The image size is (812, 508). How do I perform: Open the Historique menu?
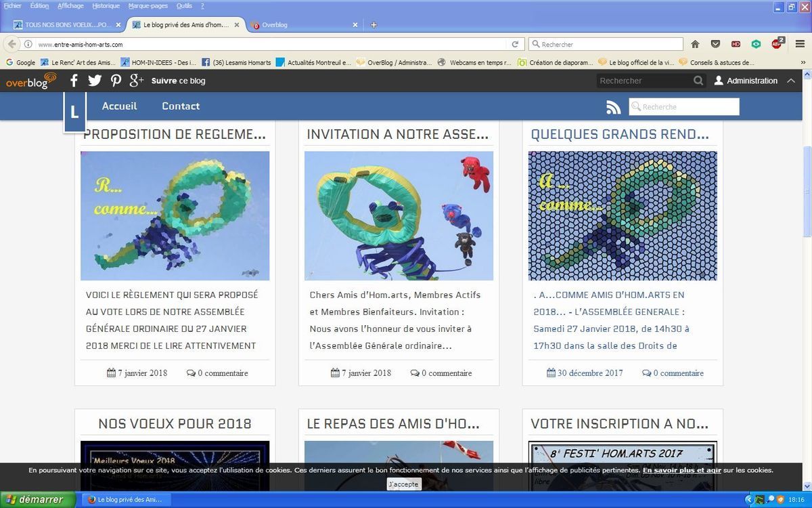point(106,5)
